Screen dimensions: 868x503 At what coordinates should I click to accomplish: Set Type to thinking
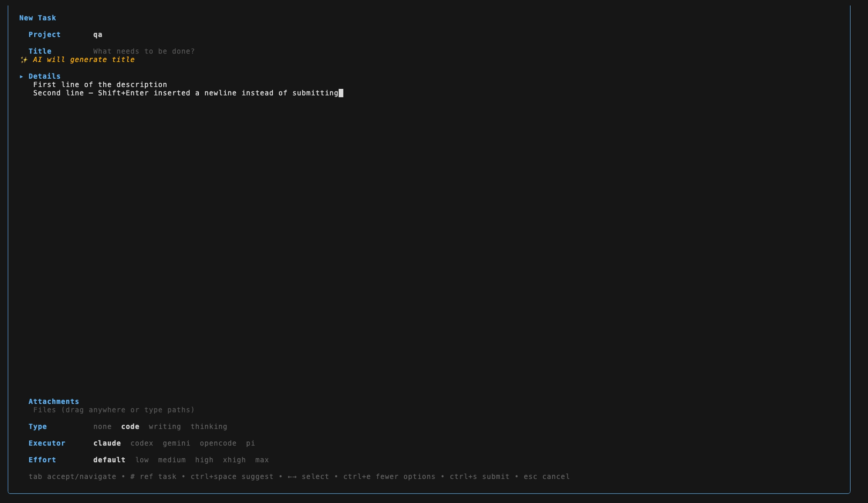point(209,427)
